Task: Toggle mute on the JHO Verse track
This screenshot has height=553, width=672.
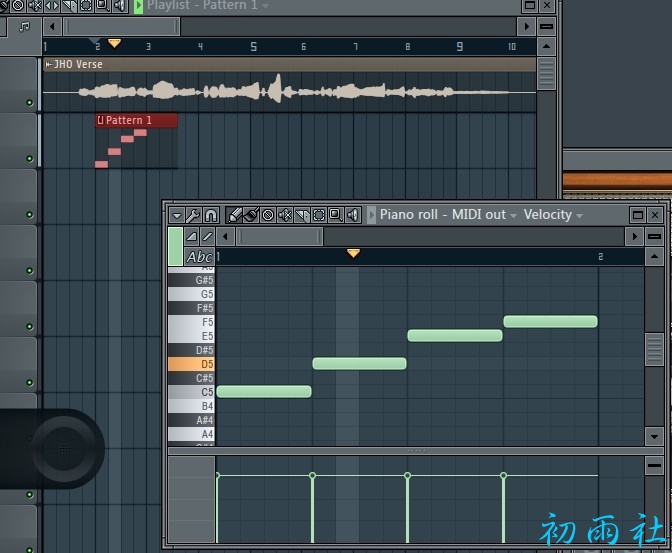Action: 30,102
